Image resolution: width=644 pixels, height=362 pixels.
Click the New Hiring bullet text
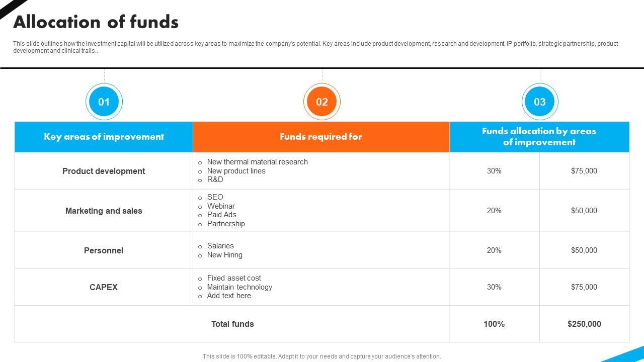224,255
